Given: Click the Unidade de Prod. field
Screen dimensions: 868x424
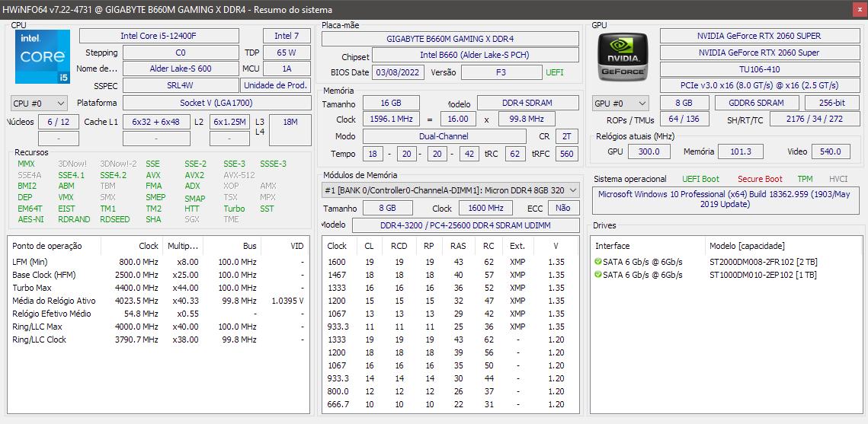Looking at the screenshot, I should click(276, 85).
